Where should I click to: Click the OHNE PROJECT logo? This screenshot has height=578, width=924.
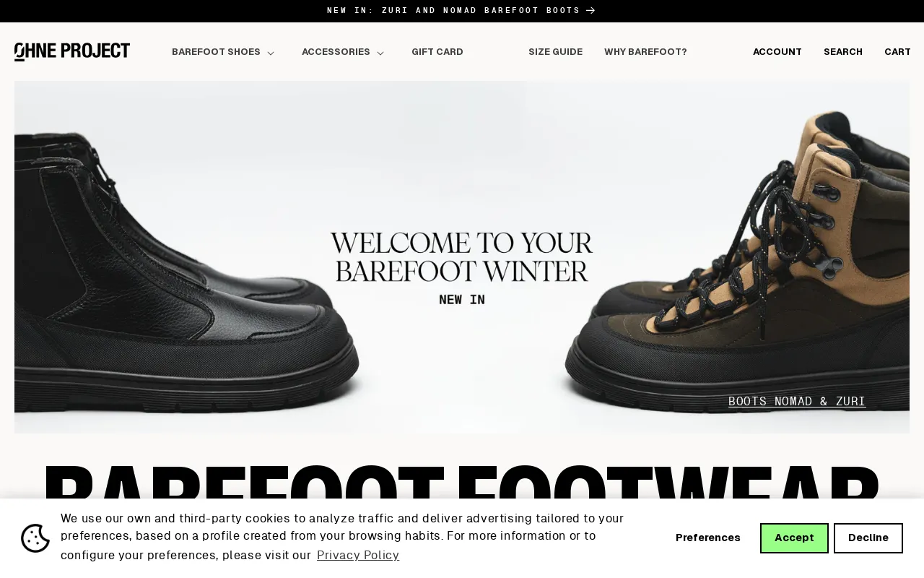click(x=72, y=52)
